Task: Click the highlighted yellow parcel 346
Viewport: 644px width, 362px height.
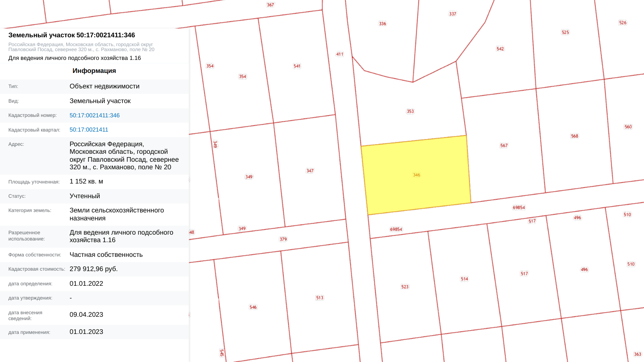Action: [416, 175]
